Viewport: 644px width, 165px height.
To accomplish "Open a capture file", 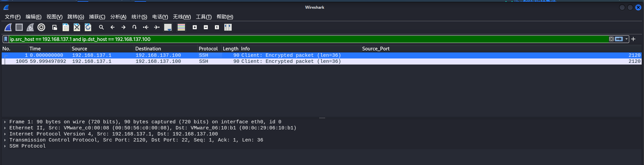I will [x=54, y=27].
